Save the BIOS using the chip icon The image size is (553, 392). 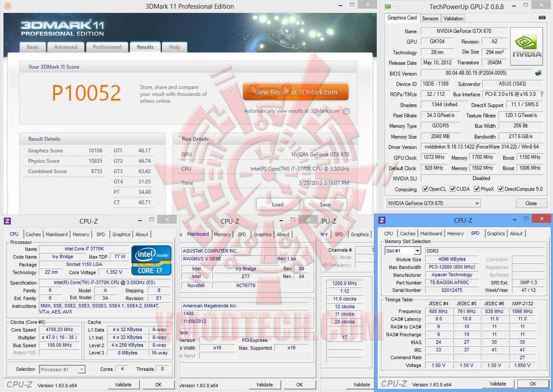coord(538,73)
